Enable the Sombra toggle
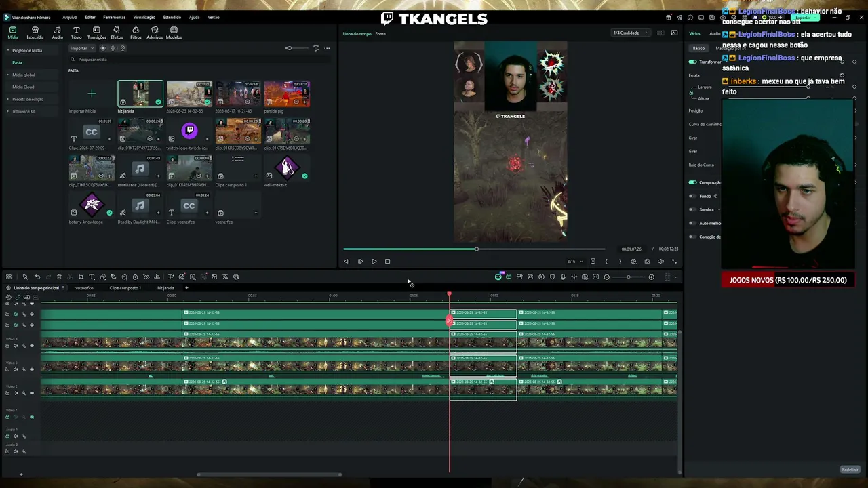The height and width of the screenshot is (488, 868). click(692, 209)
